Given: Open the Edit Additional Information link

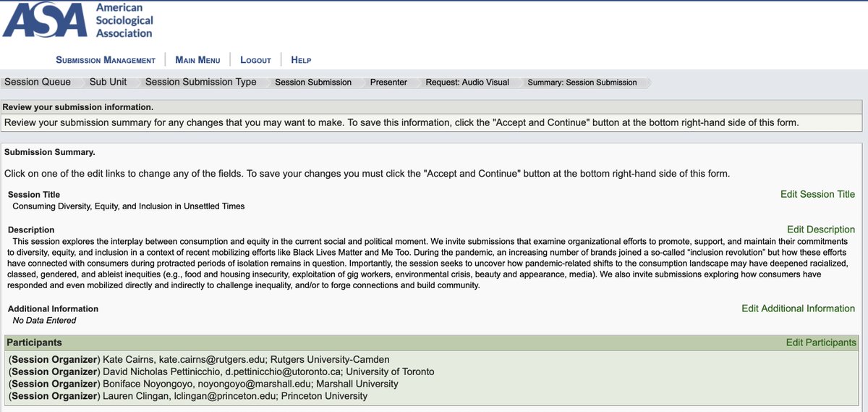Looking at the screenshot, I should coord(799,308).
